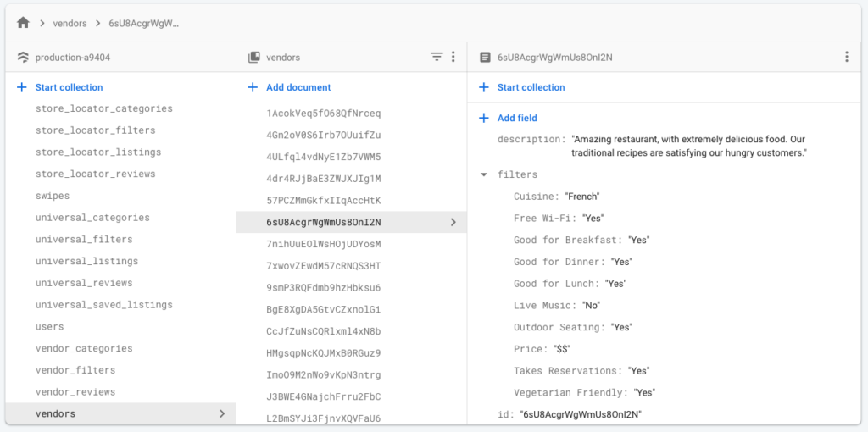This screenshot has width=868, height=432.
Task: Open vendor_filters collection
Action: click(75, 370)
